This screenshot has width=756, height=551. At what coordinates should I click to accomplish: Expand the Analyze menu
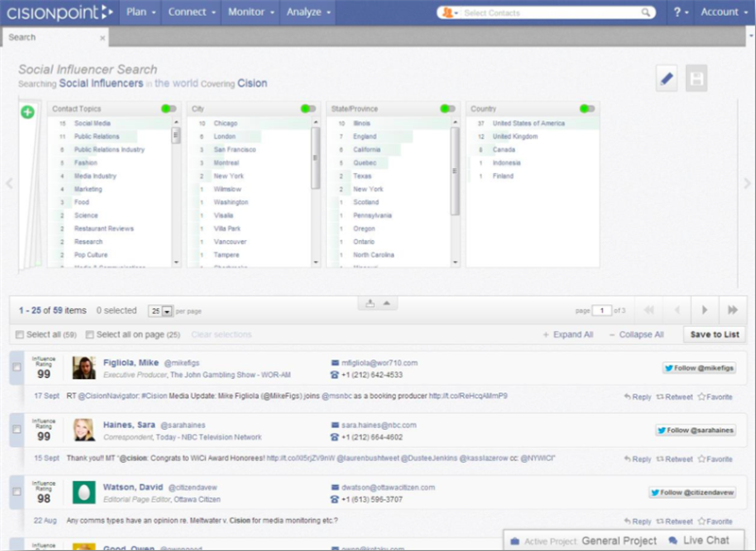309,12
